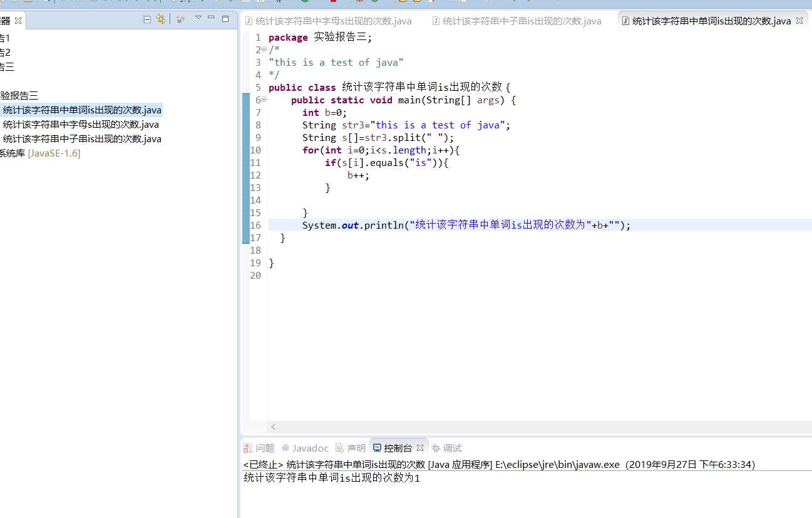Click Java file icon on 单词is editor tab
This screenshot has height=518, width=812.
pos(625,21)
